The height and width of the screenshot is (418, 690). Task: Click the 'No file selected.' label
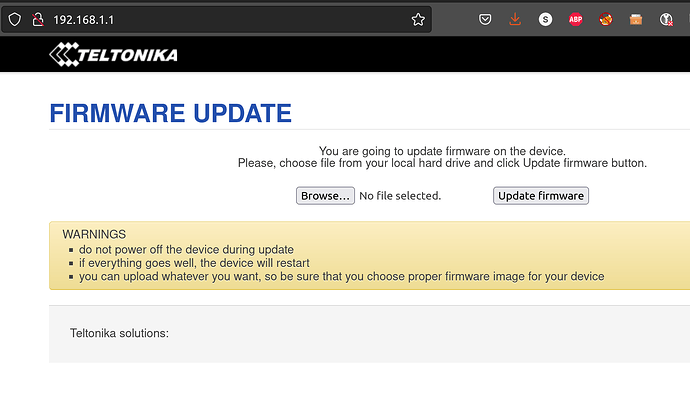pyautogui.click(x=400, y=196)
